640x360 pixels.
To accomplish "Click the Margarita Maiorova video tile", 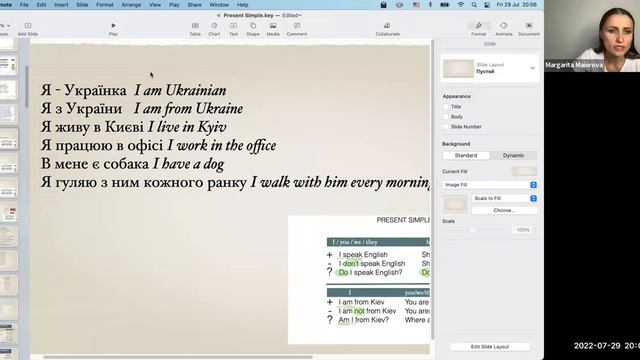I will [x=592, y=36].
